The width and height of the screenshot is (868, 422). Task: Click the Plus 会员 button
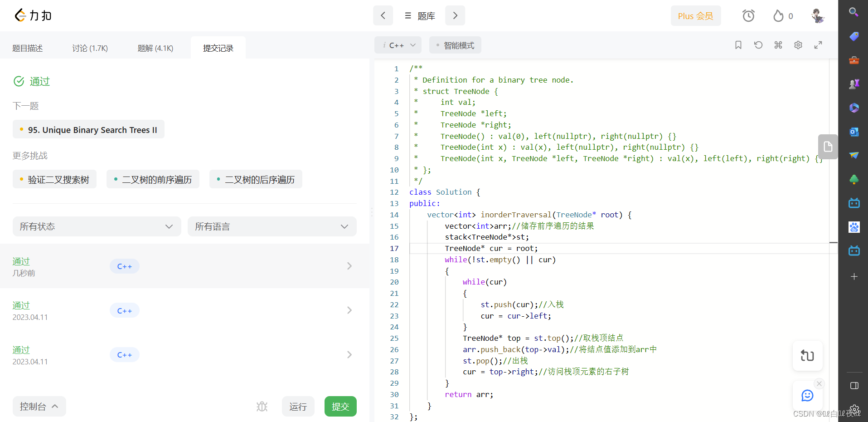pyautogui.click(x=695, y=16)
